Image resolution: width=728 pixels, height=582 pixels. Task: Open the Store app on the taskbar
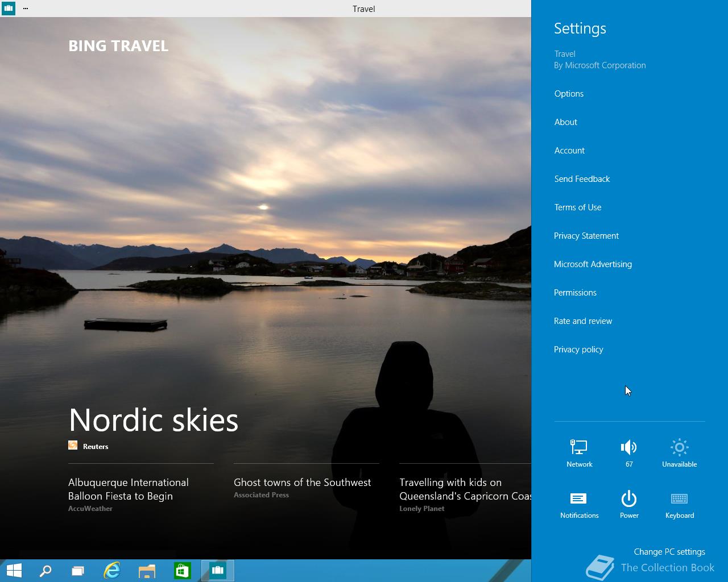(182, 571)
